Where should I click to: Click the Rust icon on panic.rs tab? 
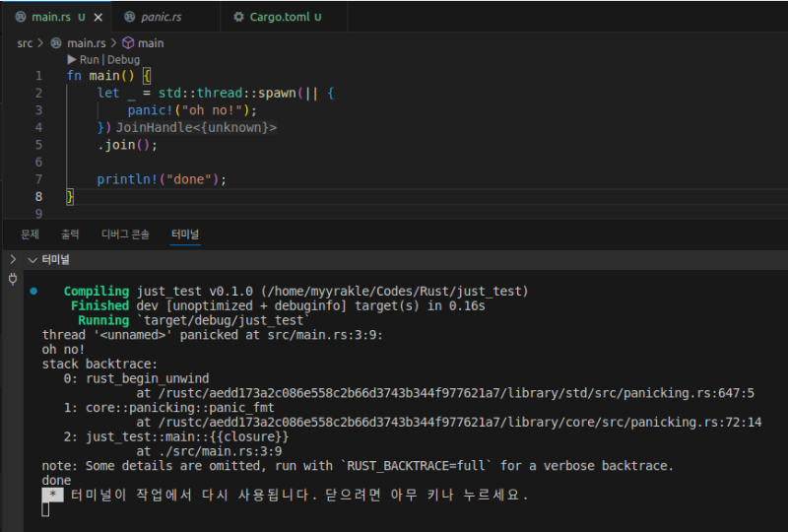point(130,18)
